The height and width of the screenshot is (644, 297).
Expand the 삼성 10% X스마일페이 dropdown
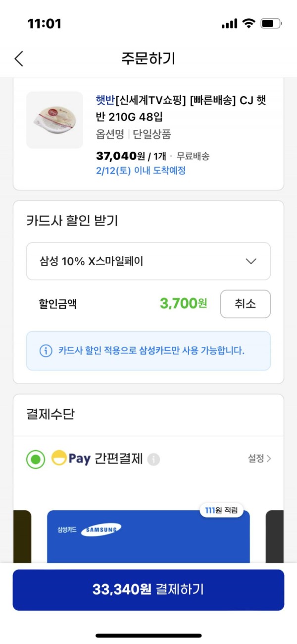tap(148, 261)
